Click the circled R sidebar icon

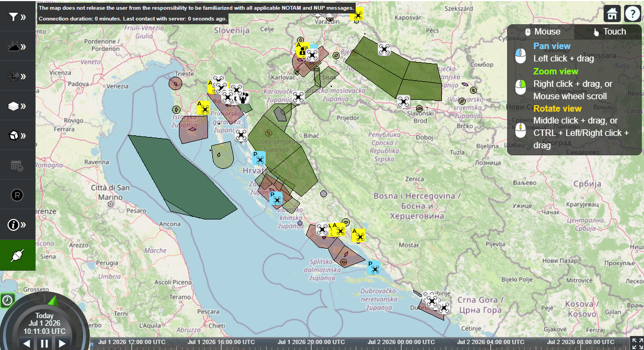coord(17,195)
